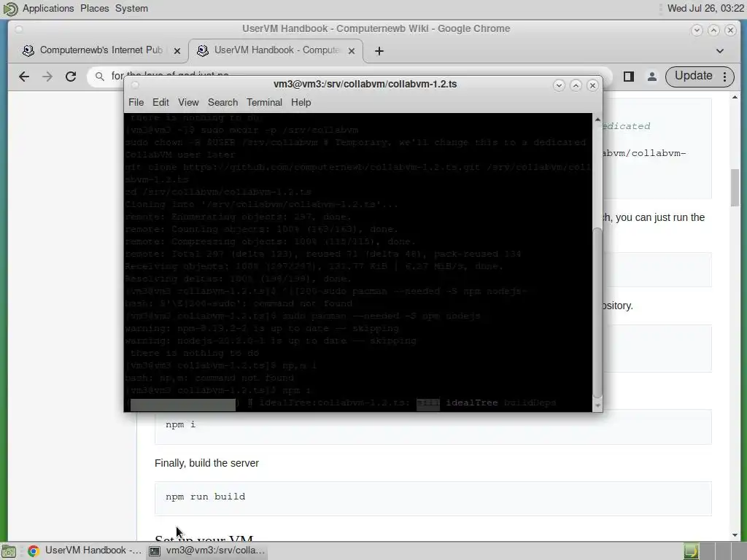Click the terminal vertical scrollbar thumb

[x=597, y=314]
